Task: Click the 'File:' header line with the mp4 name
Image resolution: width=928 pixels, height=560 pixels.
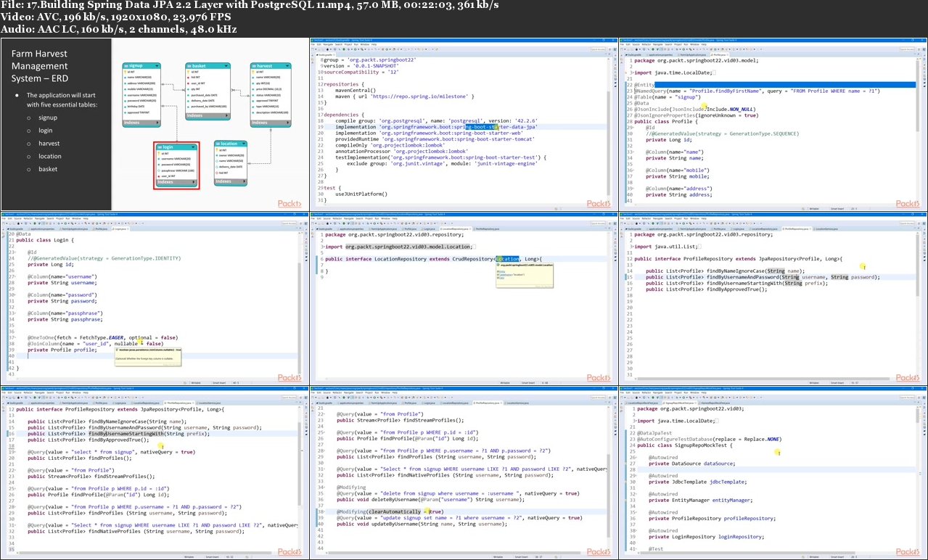Action: click(250, 6)
